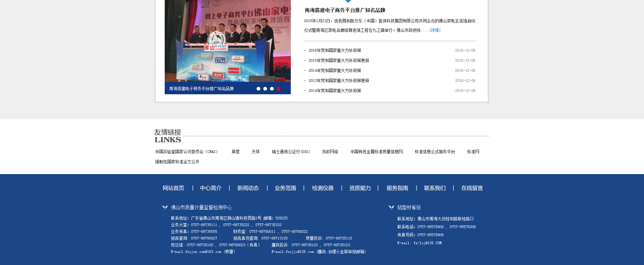644x265 pixels.
Task: Open the 瑞士通用公证行 (SGS) friend link
Action: 291,152
